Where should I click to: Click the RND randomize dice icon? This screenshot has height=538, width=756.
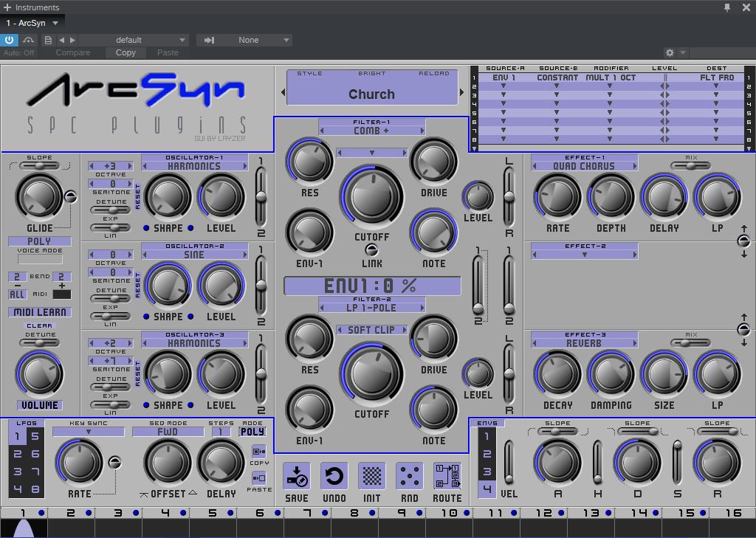[x=409, y=476]
